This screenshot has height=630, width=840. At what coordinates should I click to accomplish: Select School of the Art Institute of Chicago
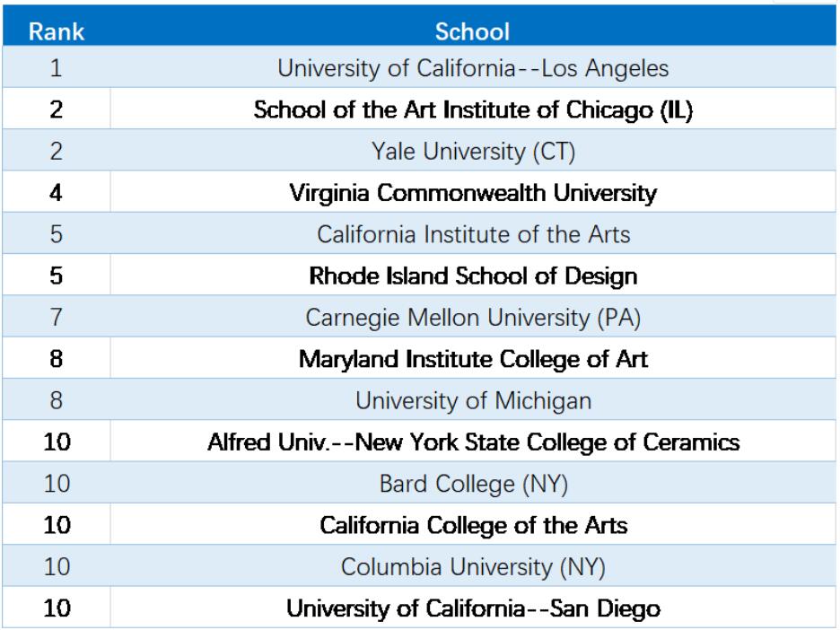[x=472, y=109]
